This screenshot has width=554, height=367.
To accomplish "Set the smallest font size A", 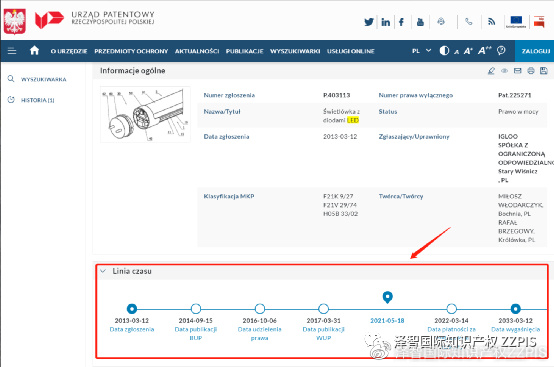I will [x=456, y=52].
